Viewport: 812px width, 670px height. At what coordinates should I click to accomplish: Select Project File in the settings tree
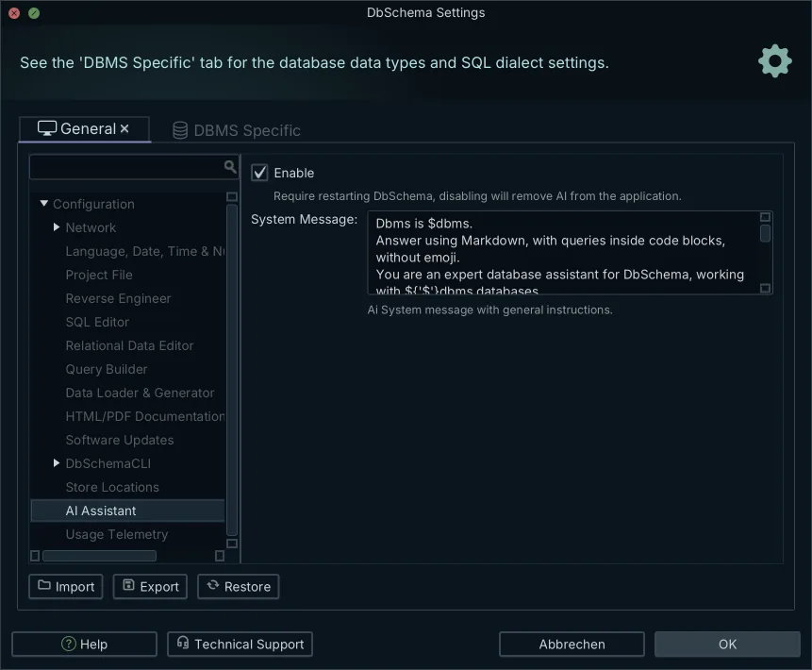[x=99, y=275]
